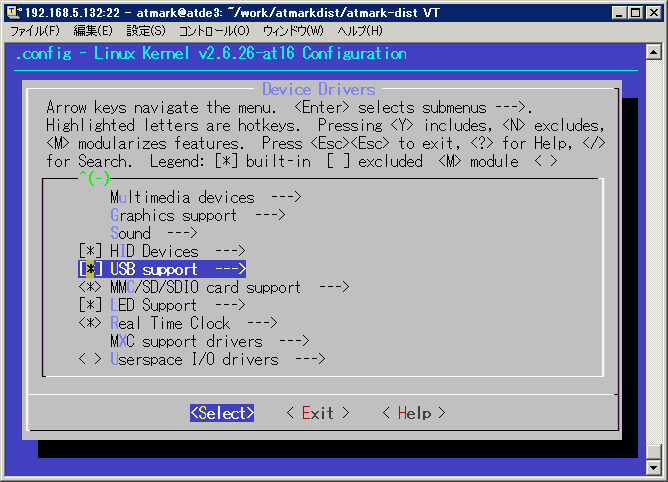
Task: Click the Exit button
Action: 318,413
